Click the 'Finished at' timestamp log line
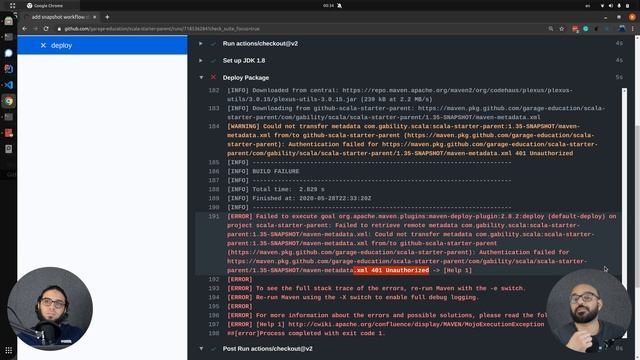640x360 pixels. (299, 198)
